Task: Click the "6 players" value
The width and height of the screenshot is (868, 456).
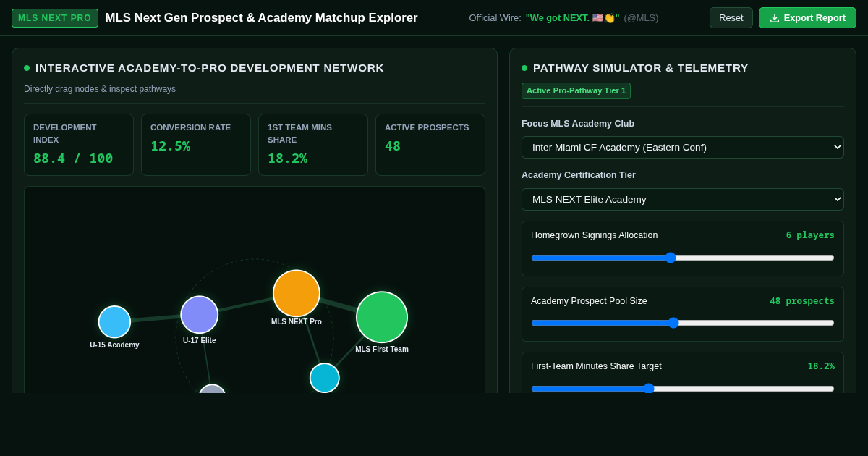Action: coord(810,235)
